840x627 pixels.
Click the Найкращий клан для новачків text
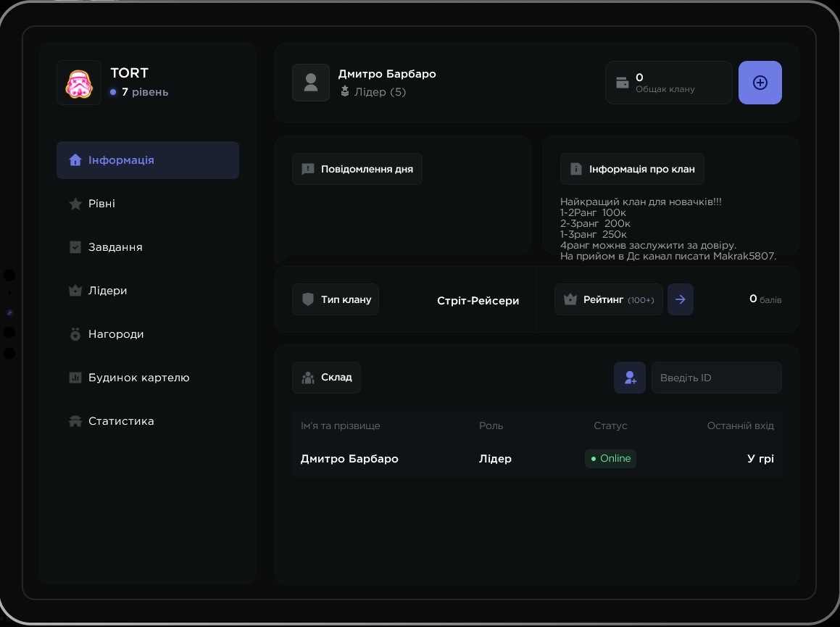641,202
